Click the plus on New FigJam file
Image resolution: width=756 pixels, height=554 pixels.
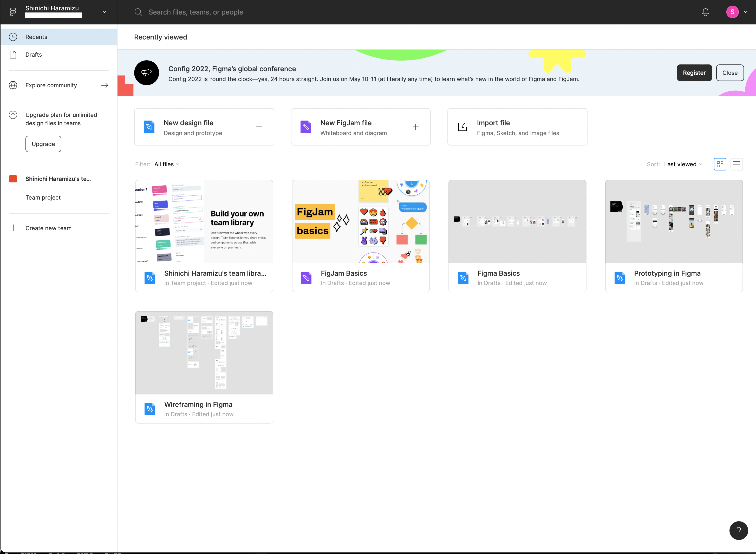415,127
